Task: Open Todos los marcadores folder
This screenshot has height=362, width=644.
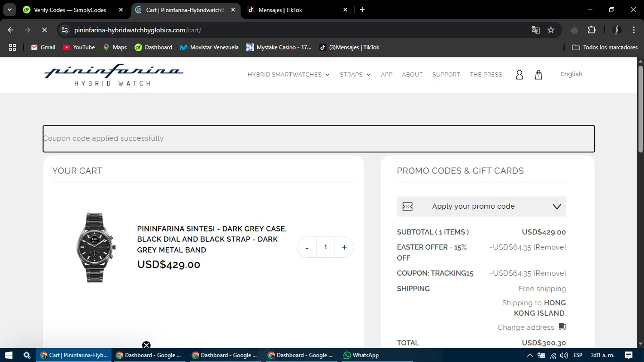Action: 605,47
